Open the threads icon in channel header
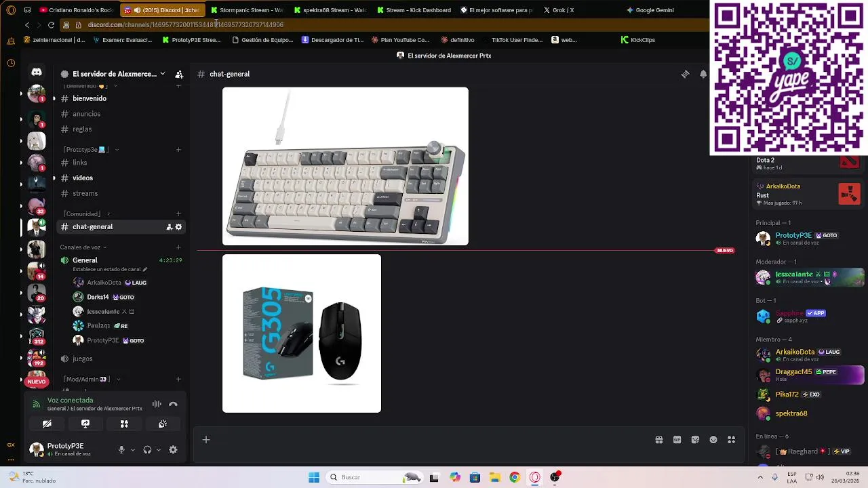868x488 pixels. click(x=685, y=74)
